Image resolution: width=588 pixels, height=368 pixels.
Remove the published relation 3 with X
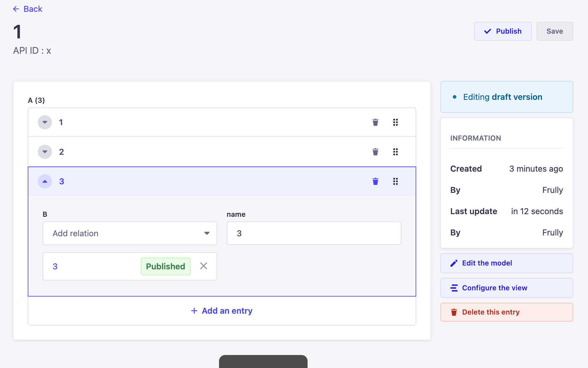[x=204, y=266]
